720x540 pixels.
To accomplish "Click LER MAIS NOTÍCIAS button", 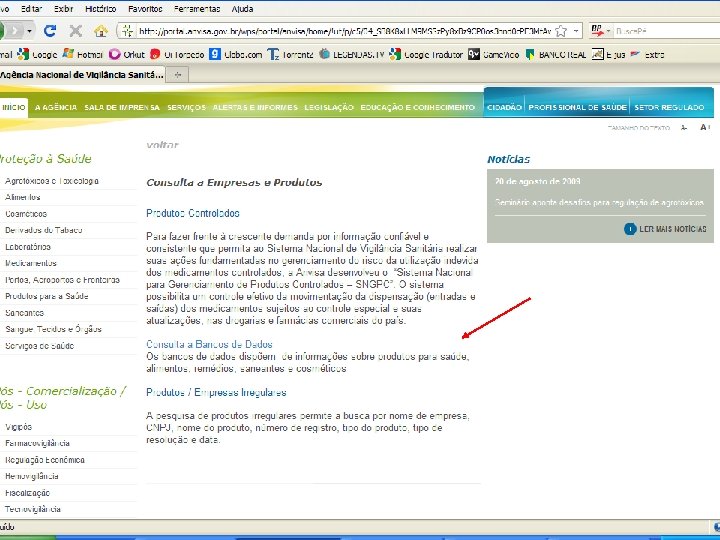I will 665,229.
